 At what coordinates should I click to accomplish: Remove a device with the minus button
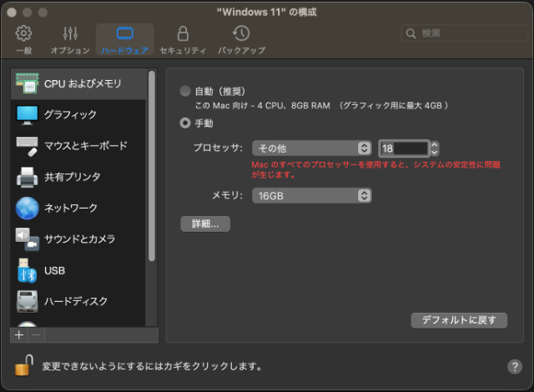(x=36, y=335)
